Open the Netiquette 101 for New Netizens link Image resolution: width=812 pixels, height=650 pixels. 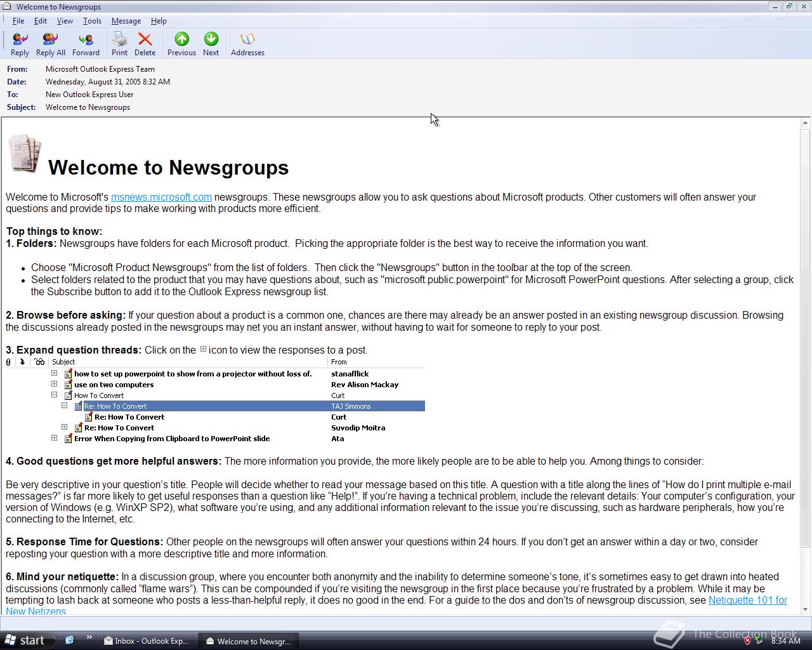click(747, 600)
